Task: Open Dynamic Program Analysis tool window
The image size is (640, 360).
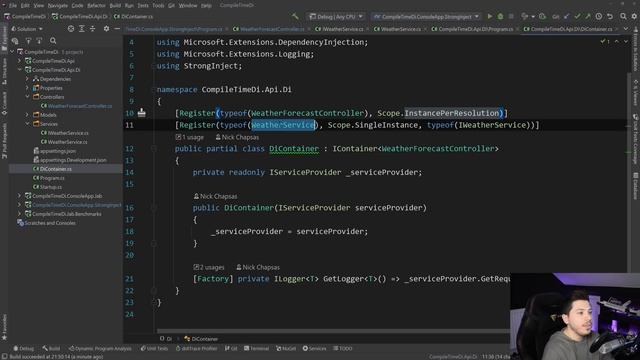Action: 100,348
